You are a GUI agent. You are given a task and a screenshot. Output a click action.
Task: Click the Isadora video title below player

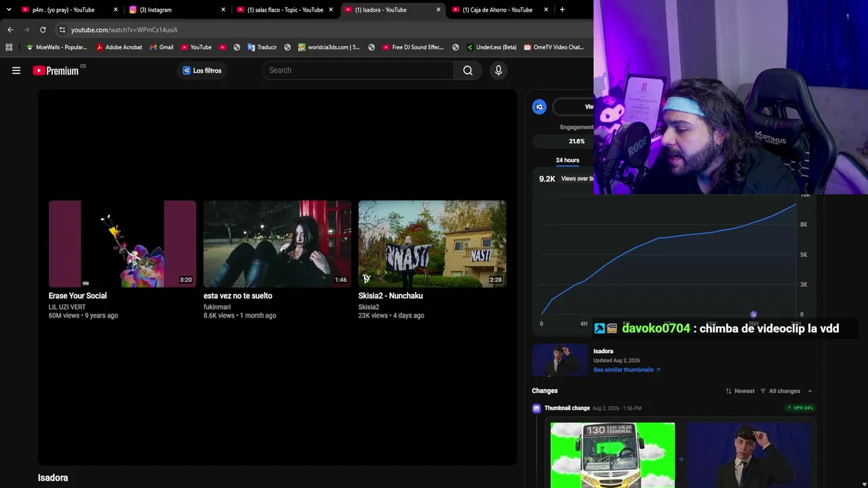point(53,478)
